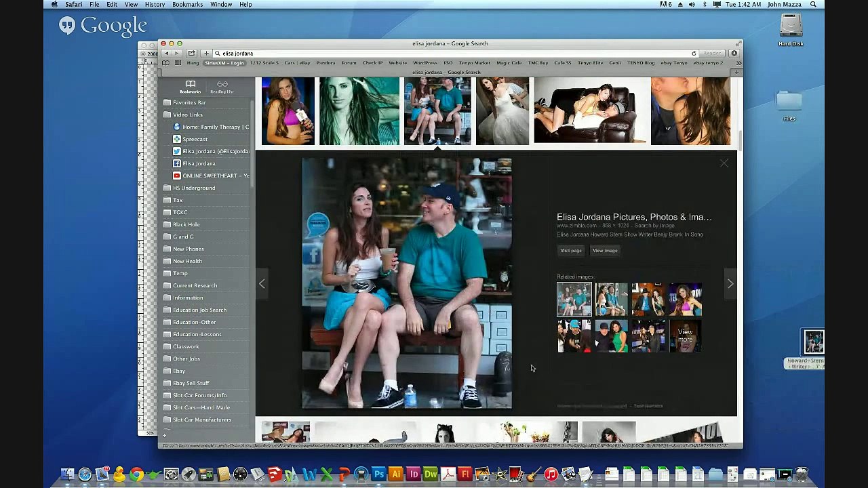Open Google Chrome from the Dock
868x488 pixels.
point(136,474)
